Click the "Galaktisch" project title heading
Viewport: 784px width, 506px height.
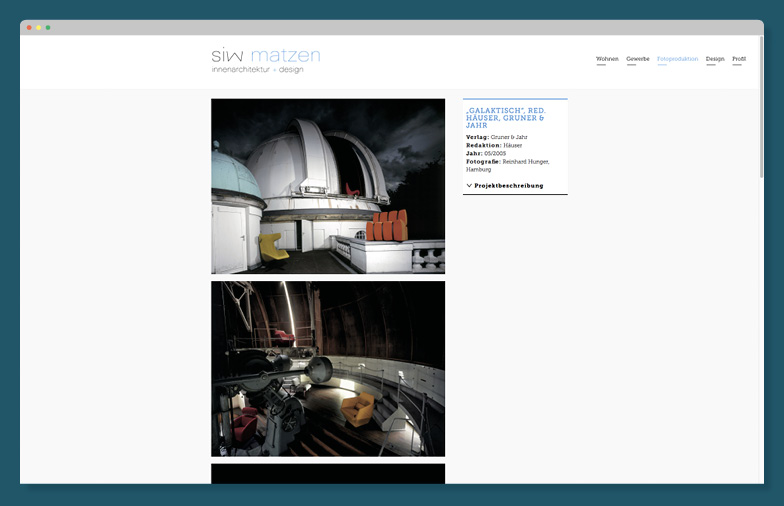[x=505, y=118]
